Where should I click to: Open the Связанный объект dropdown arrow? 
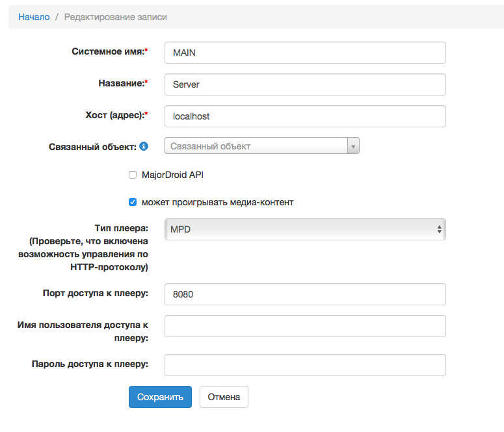(353, 146)
